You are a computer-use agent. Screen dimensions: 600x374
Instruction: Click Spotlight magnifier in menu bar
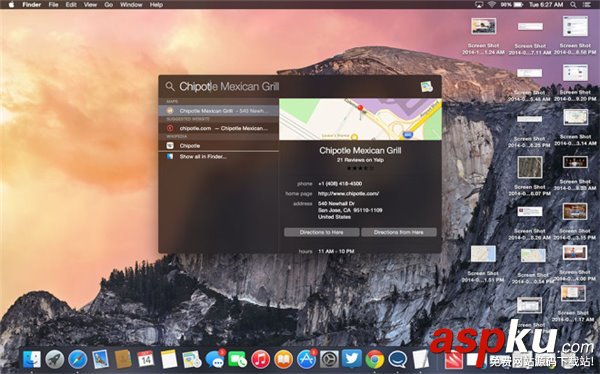[x=573, y=5]
